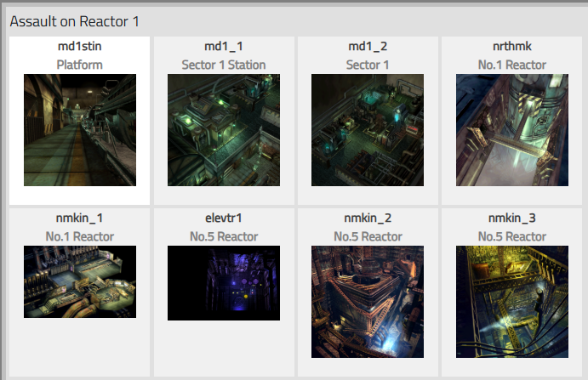
Task: Click the Sector 1 label under md1_2
Action: [368, 65]
